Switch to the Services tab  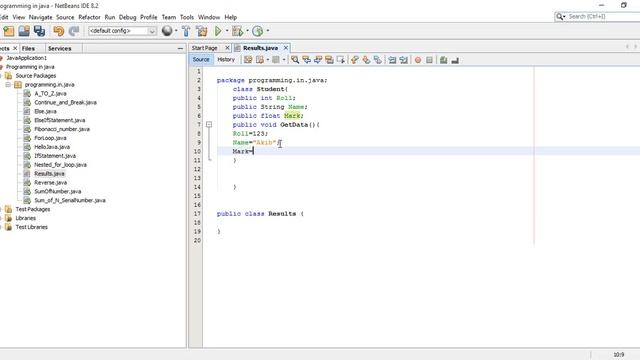(x=60, y=48)
